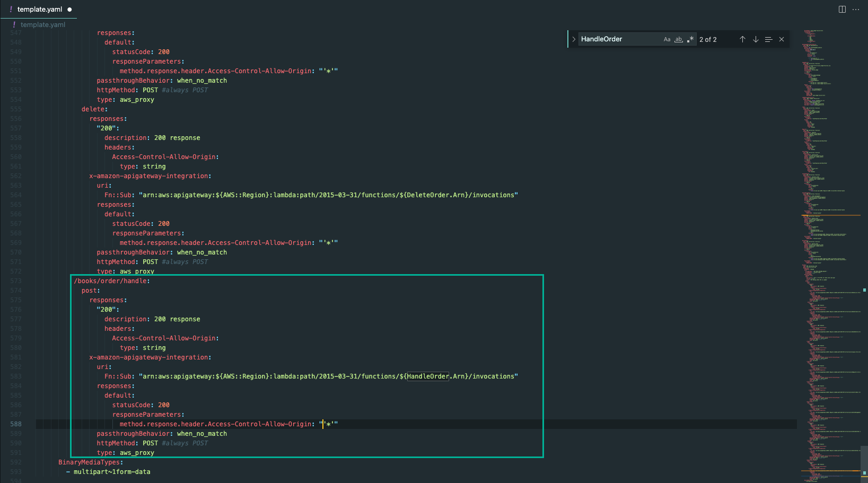The height and width of the screenshot is (483, 868).
Task: Click the 'post:' key on line 574
Action: click(91, 291)
